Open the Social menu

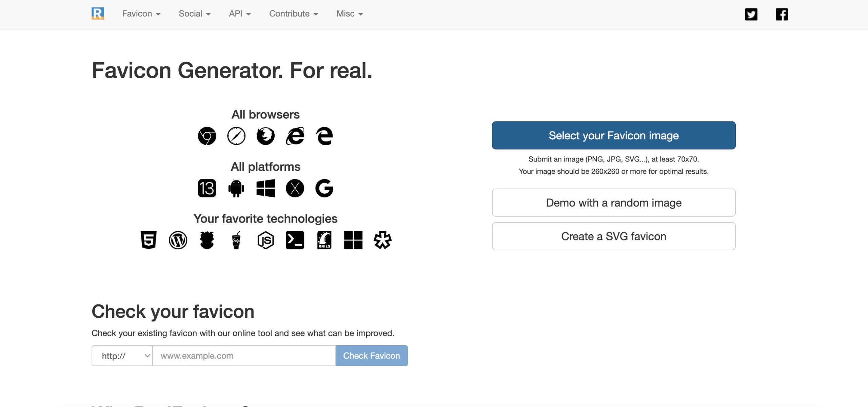tap(195, 14)
